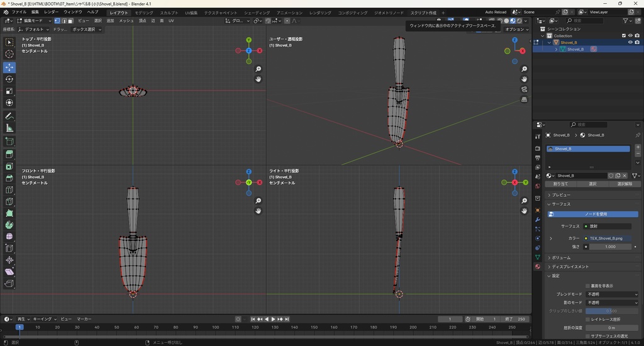Expand the ディスプレイスメント panel
644x346 pixels.
[x=570, y=267]
